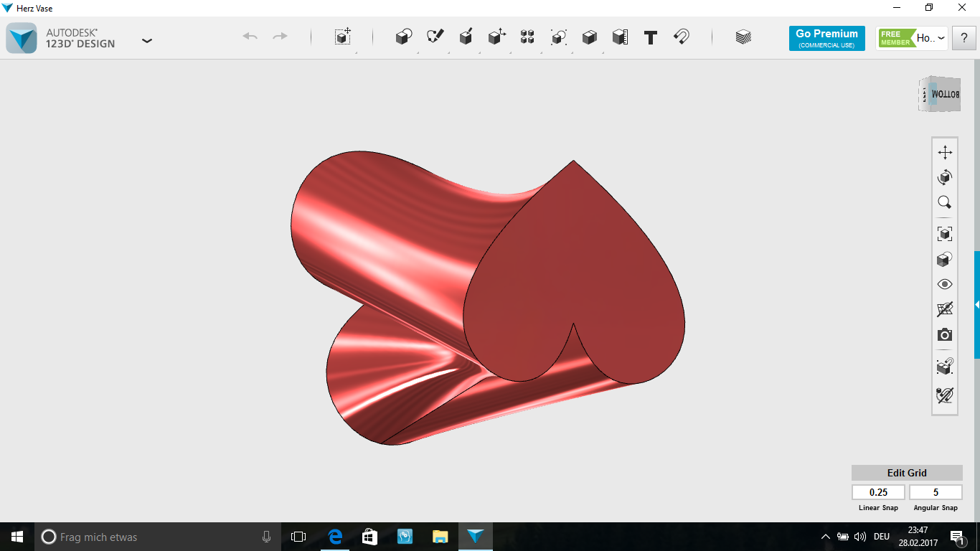
Task: Select the Text tool
Action: (651, 37)
